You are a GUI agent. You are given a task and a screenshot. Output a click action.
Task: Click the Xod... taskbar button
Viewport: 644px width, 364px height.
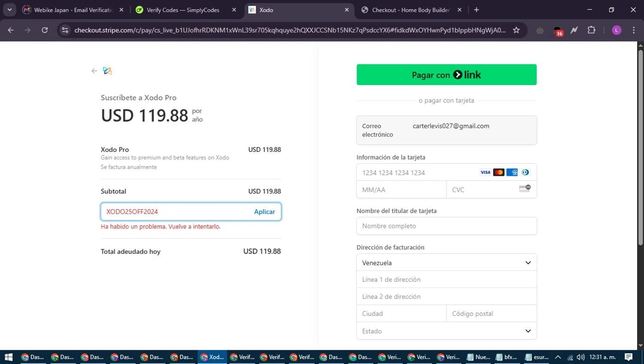(x=213, y=357)
